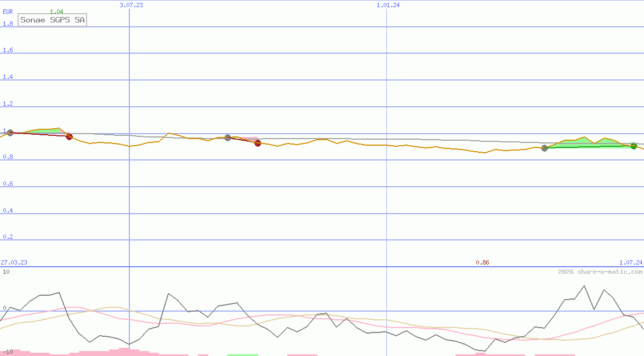Select the 27.03.23 start date label
The image size is (644, 356).
point(14,262)
